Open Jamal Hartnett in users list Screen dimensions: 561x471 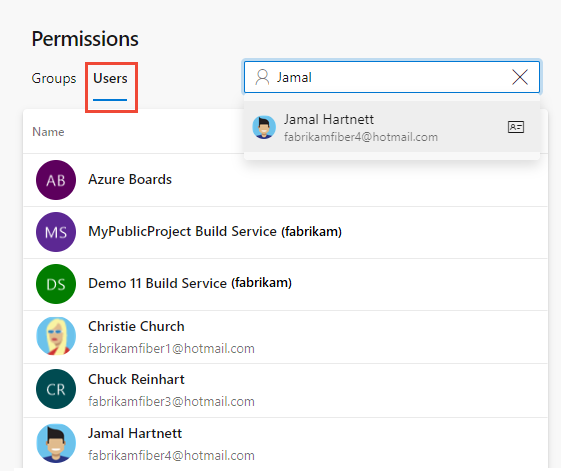(285, 444)
